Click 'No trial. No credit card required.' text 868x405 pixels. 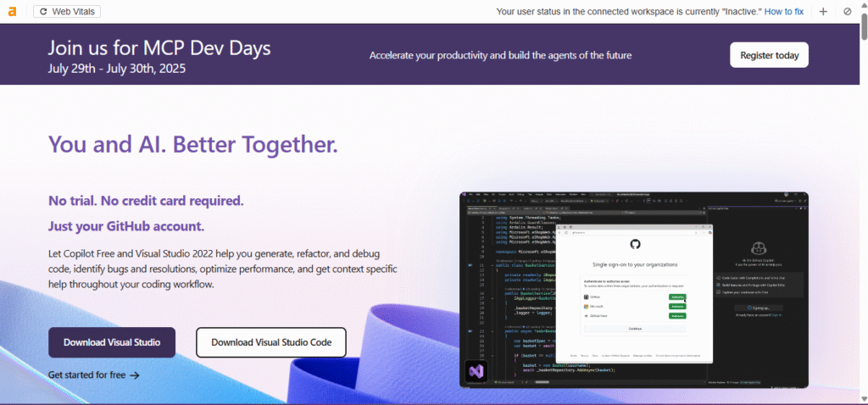click(146, 200)
